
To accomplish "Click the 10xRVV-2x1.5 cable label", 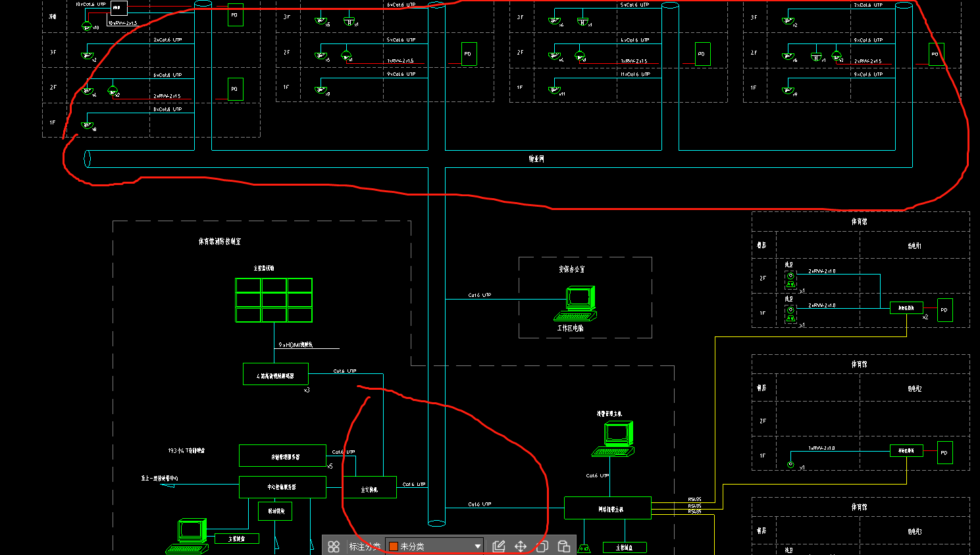I will tap(123, 23).
